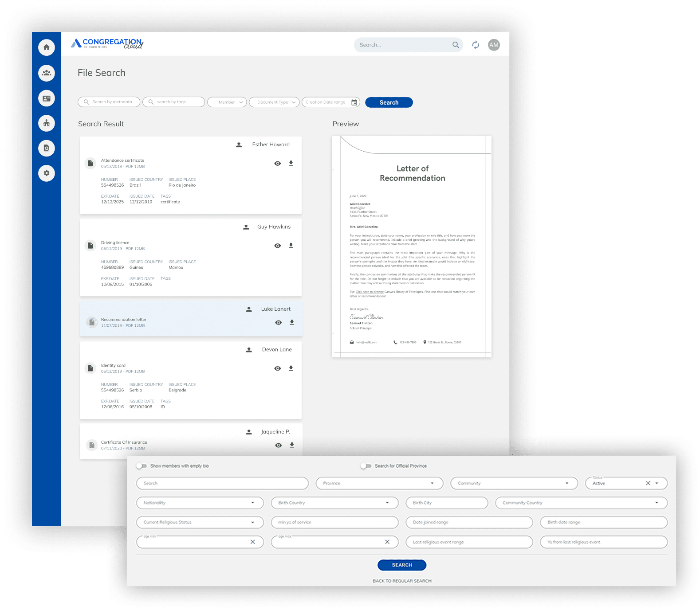The width and height of the screenshot is (700, 610).
Task: Preview the Identity card with eye icon
Action: (278, 368)
